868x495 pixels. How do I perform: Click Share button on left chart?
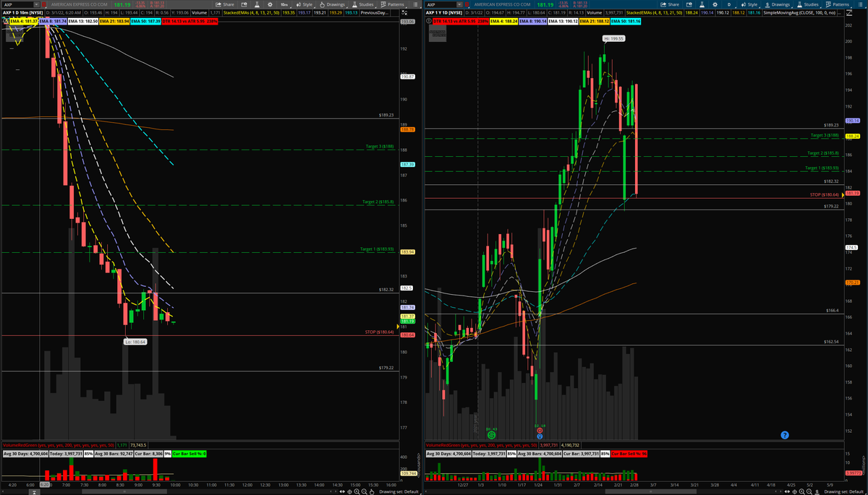tap(226, 4)
